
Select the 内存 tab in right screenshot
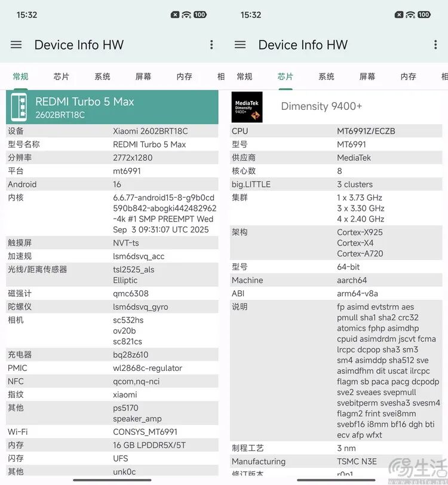tap(409, 76)
